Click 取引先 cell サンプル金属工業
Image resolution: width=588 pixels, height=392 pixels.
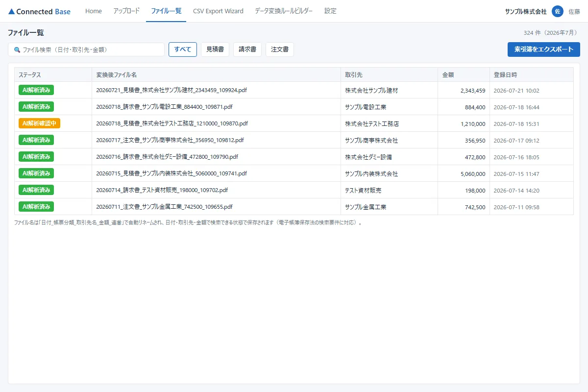366,207
